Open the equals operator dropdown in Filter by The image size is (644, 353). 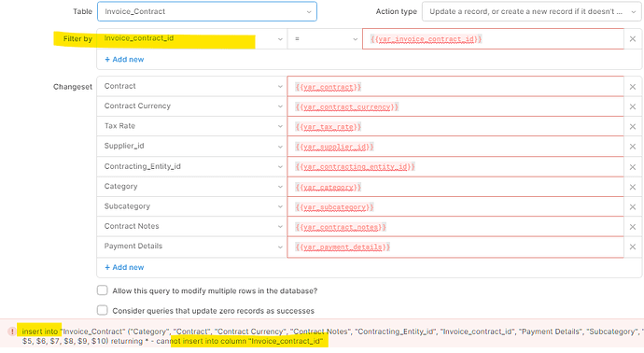(x=325, y=38)
